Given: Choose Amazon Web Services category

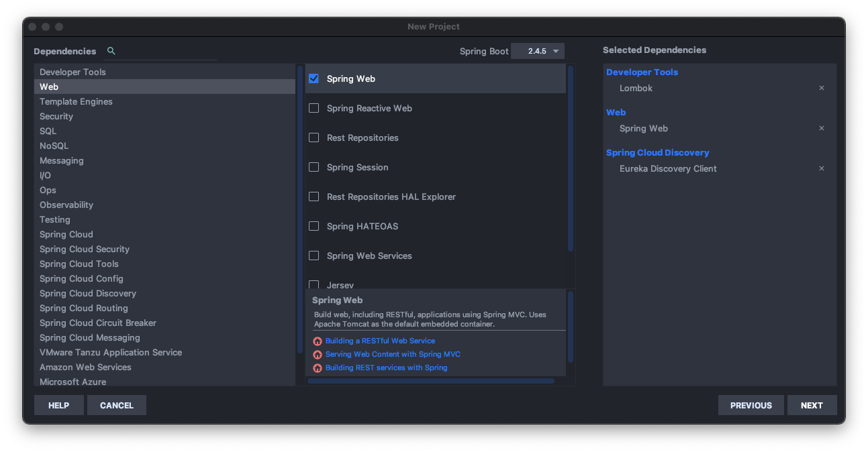Looking at the screenshot, I should (x=164, y=367).
